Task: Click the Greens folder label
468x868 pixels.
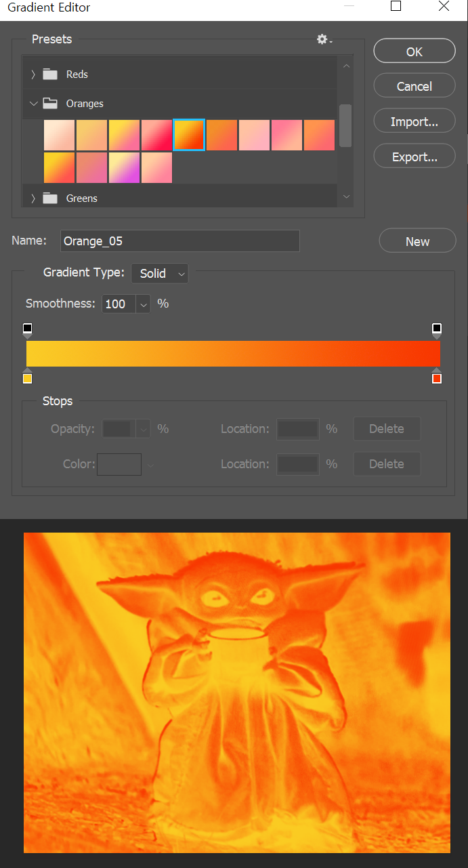Action: point(82,199)
